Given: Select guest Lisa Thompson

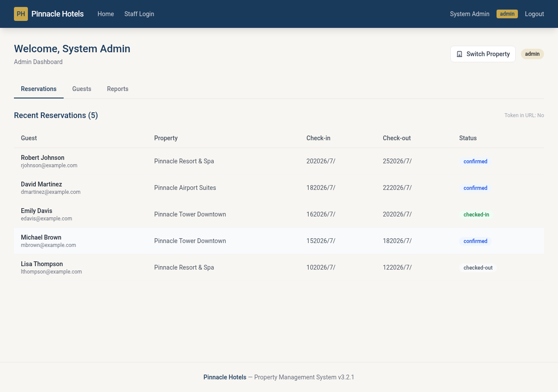Looking at the screenshot, I should click(42, 264).
